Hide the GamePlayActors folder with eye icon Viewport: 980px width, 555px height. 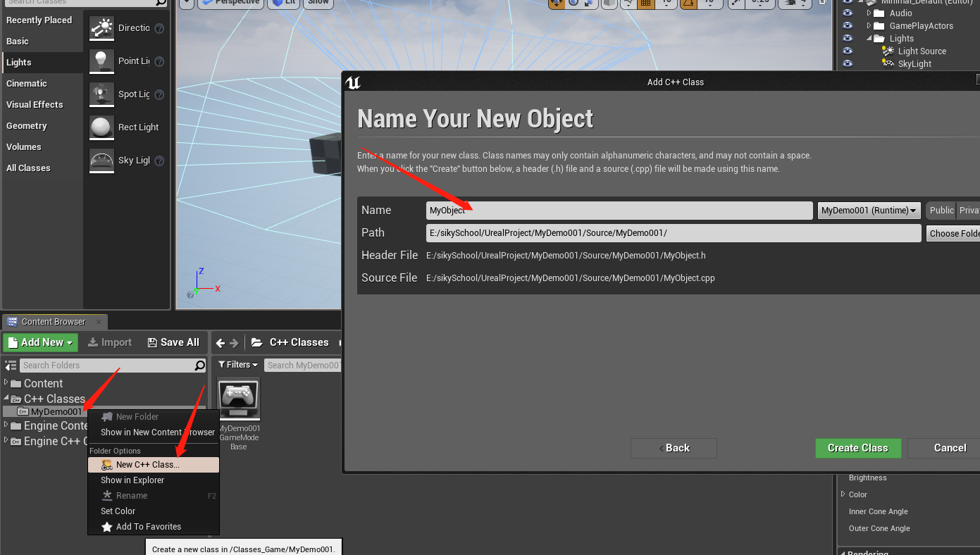click(848, 26)
